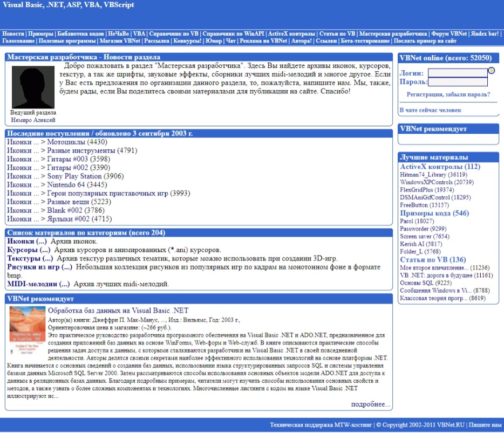Open the Курсоры (...) category
Screen dimensions: 504x433
pos(29,250)
